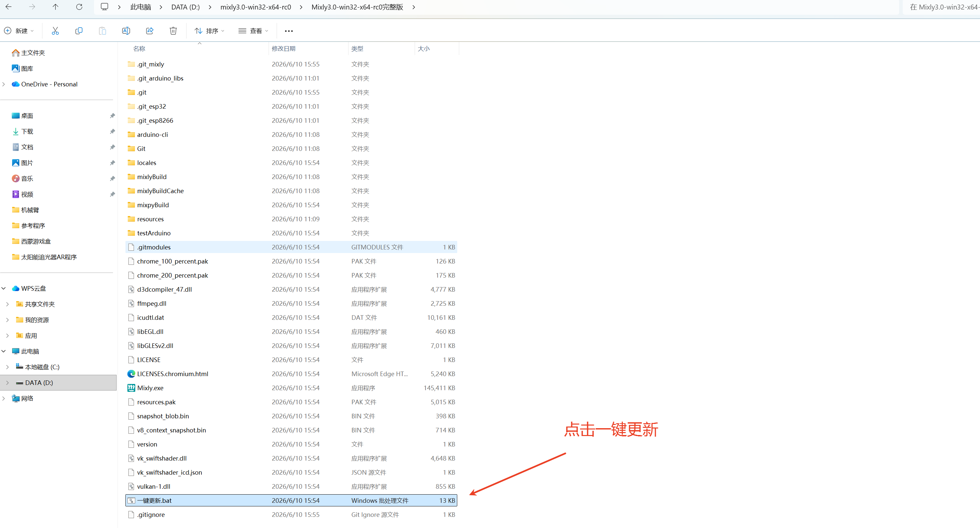The width and height of the screenshot is (980, 528).
Task: Open the 查看 (View) dropdown
Action: click(254, 31)
